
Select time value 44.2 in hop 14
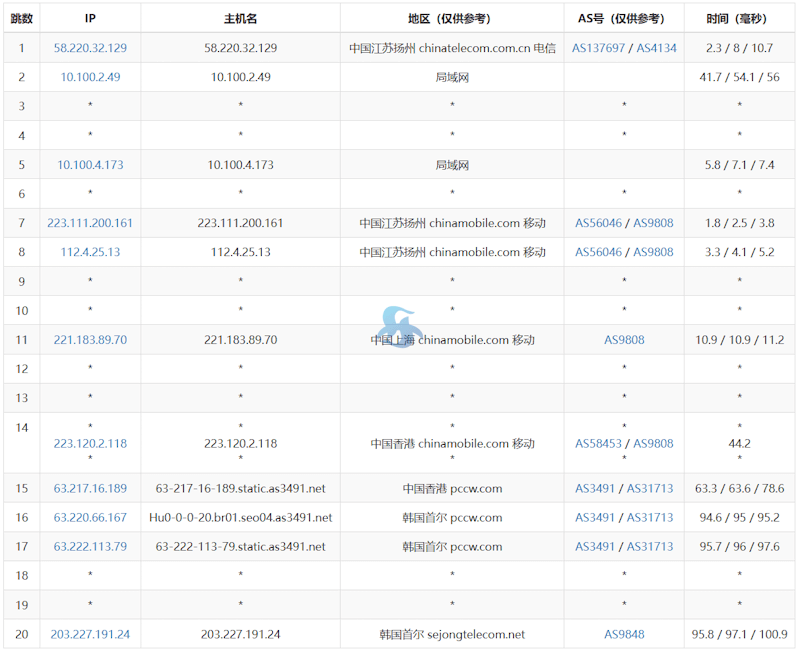click(x=739, y=443)
